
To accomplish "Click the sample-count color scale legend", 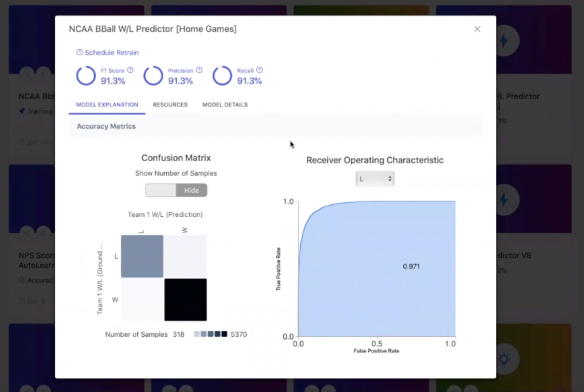I will coord(210,334).
